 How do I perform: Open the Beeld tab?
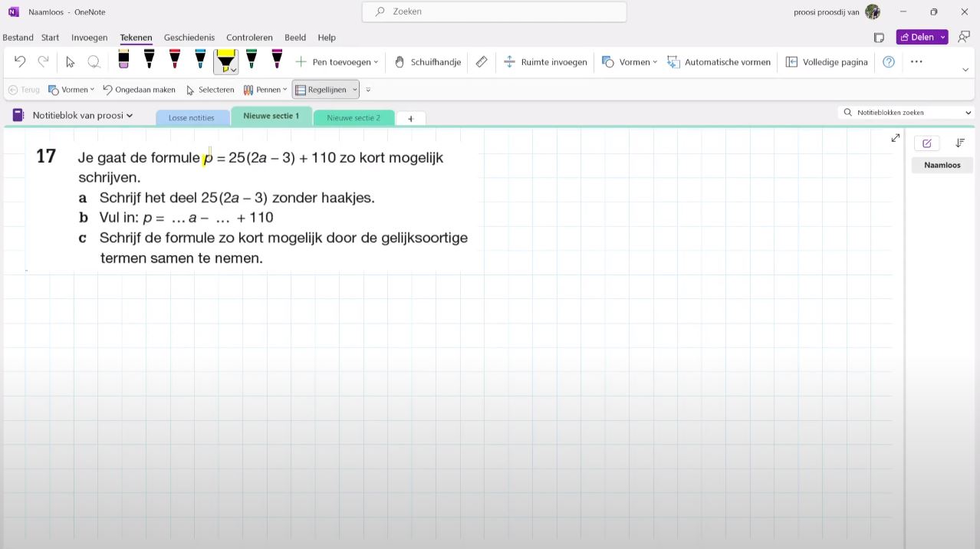(295, 38)
